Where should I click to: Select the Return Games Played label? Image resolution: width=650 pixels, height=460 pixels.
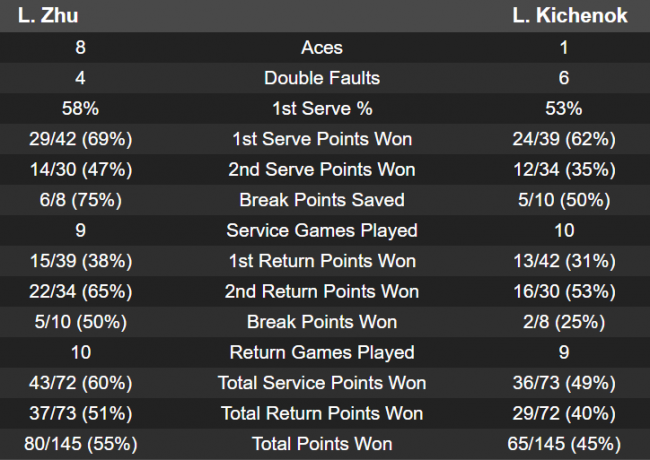coord(322,352)
